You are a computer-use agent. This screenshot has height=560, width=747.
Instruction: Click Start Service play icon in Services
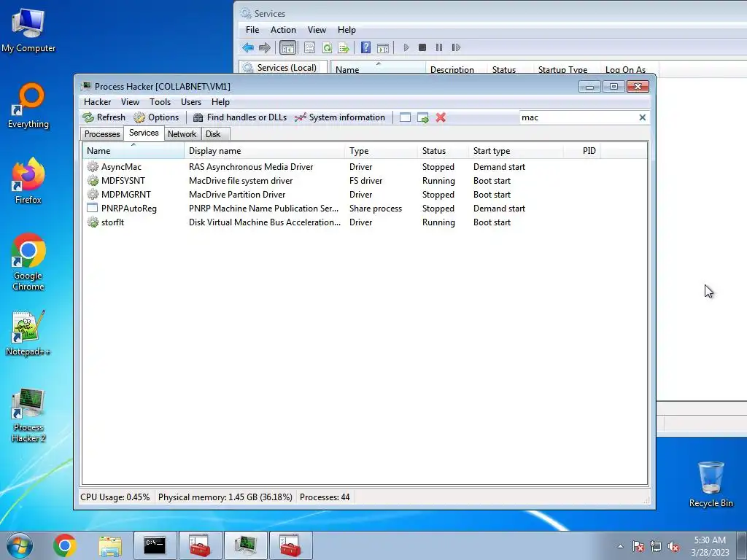coord(406,47)
